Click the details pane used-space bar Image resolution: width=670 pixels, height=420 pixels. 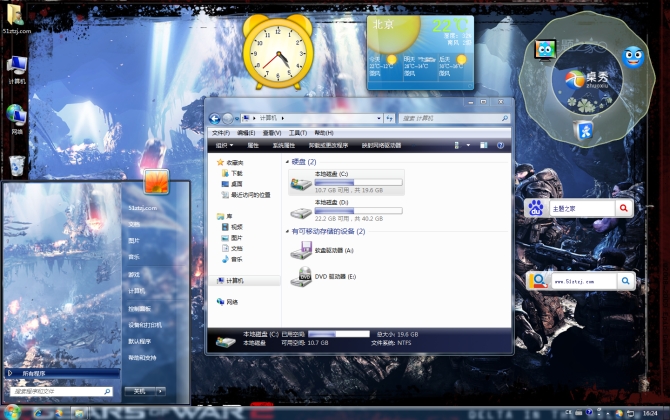(x=338, y=334)
